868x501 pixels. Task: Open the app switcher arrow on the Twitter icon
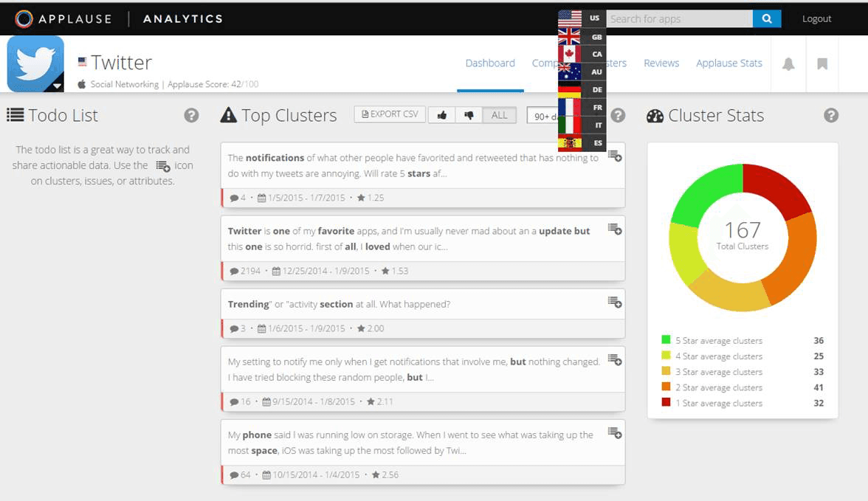point(56,86)
